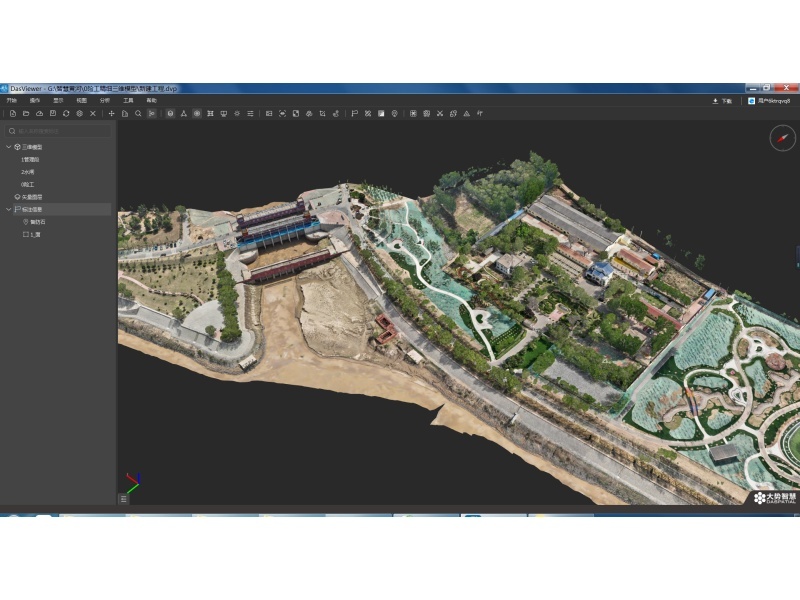Image resolution: width=800 pixels, height=600 pixels.
Task: Select the 矢量图层 layer item
Action: click(x=33, y=197)
